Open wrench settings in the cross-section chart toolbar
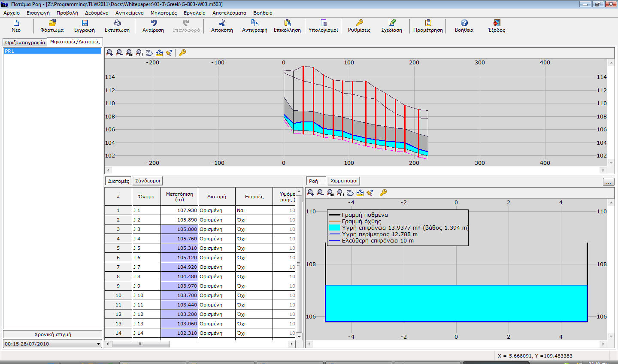Viewport: 618px width, 364px height. click(x=383, y=193)
